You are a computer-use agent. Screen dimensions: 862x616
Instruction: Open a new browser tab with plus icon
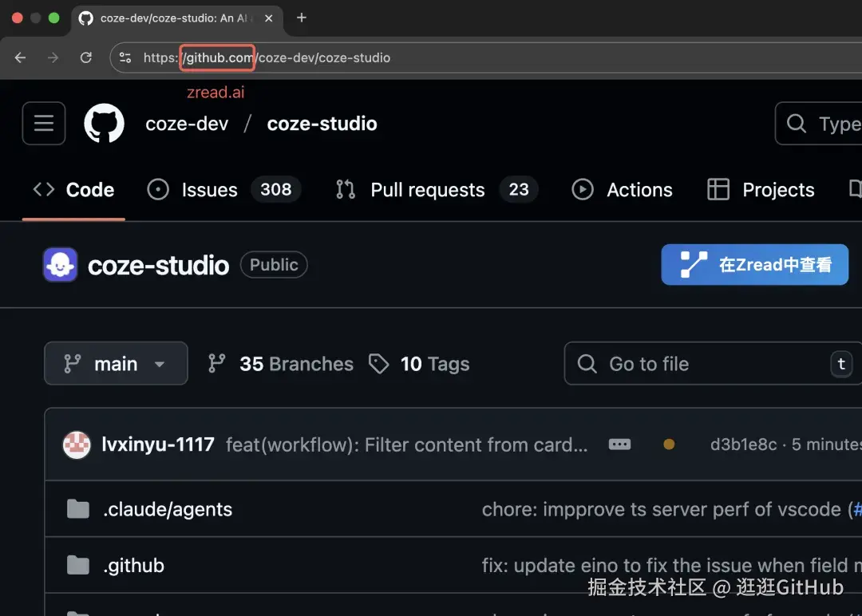tap(301, 18)
